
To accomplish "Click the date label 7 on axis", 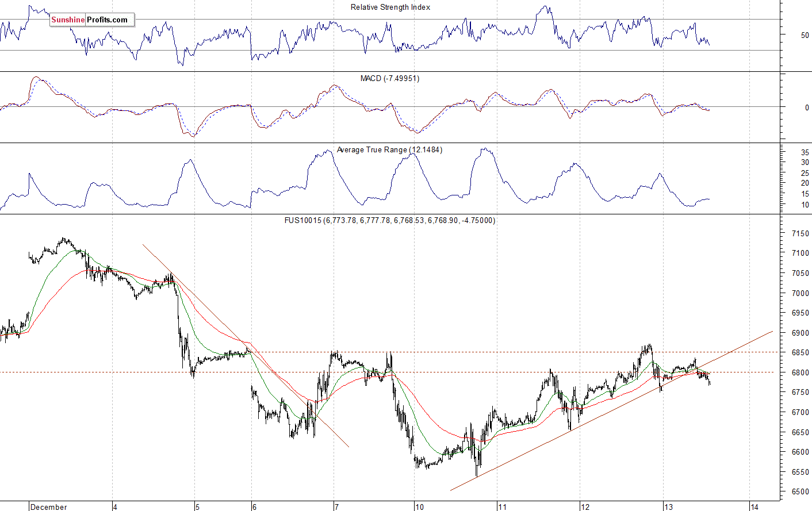I will tap(336, 507).
